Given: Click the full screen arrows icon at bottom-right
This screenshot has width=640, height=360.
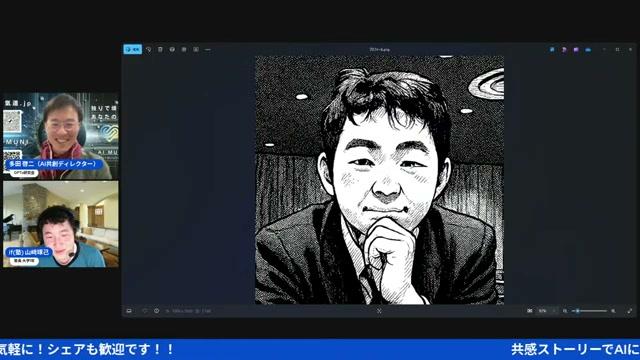Looking at the screenshot, I should coord(630,311).
